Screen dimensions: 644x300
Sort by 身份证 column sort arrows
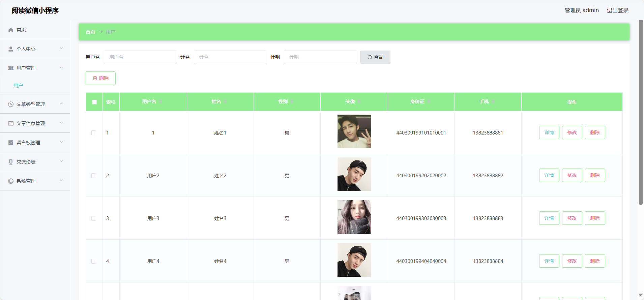(x=429, y=102)
